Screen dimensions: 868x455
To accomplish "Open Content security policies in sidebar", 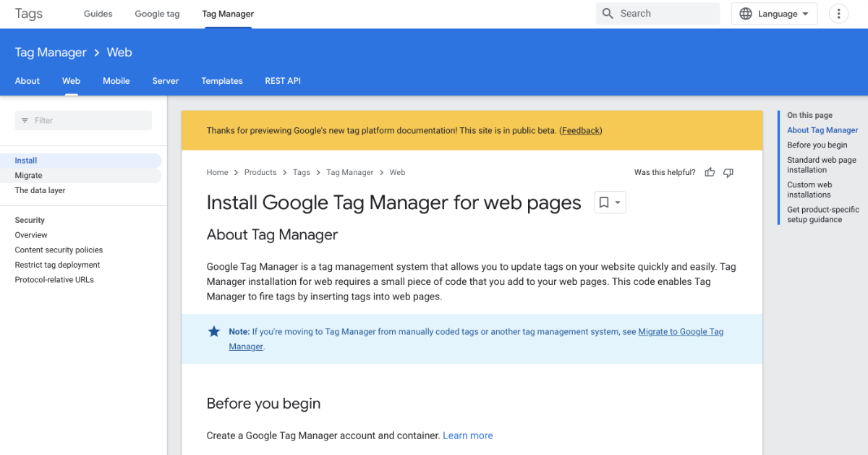I will pyautogui.click(x=59, y=250).
